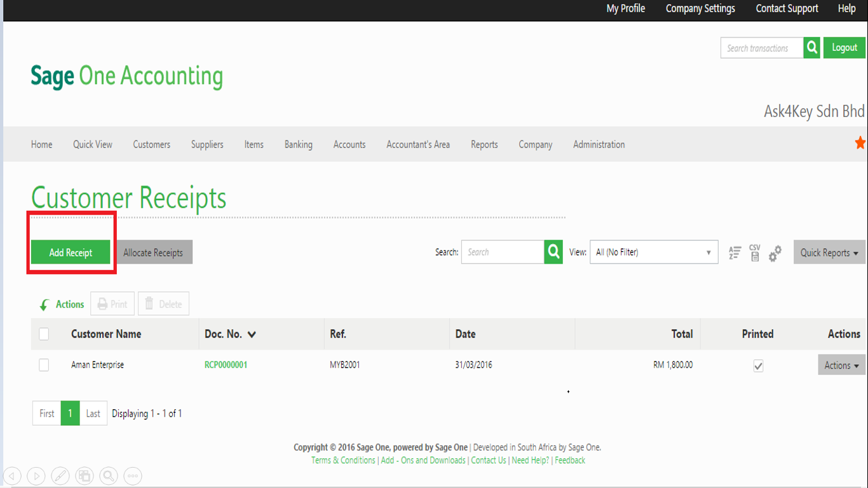Open the Reports menu
868x488 pixels.
tap(484, 144)
